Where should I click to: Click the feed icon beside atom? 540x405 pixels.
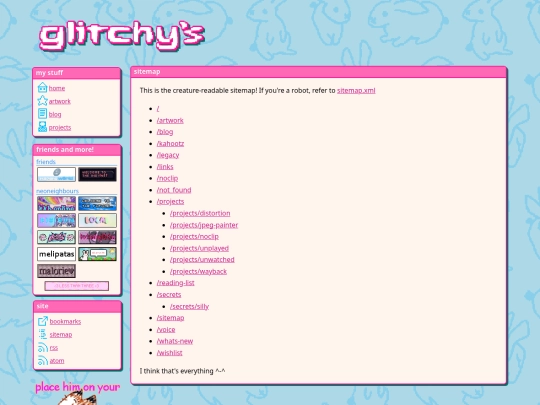click(x=43, y=361)
